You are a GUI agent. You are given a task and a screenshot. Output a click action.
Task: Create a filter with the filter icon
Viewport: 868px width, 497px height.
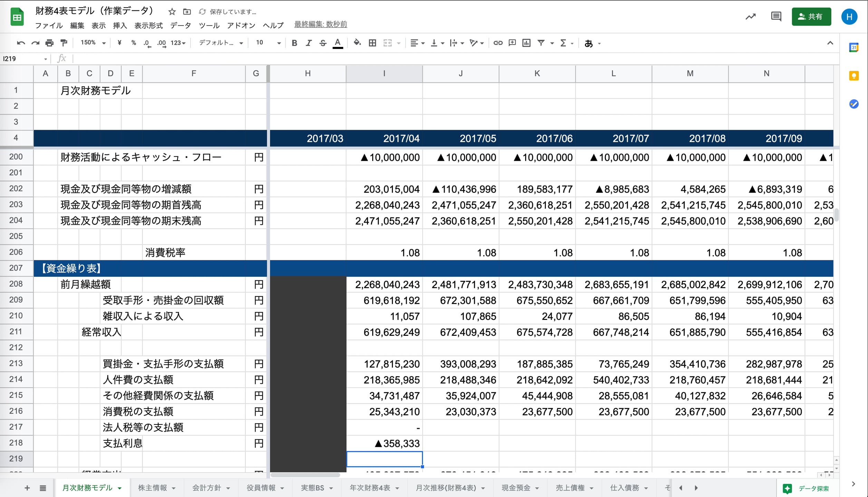pyautogui.click(x=541, y=43)
